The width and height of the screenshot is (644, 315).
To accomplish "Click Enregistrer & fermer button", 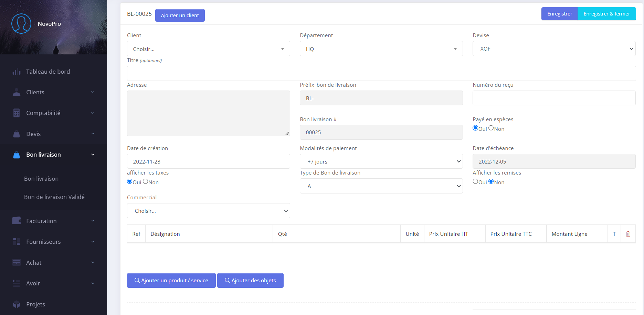I will (606, 14).
